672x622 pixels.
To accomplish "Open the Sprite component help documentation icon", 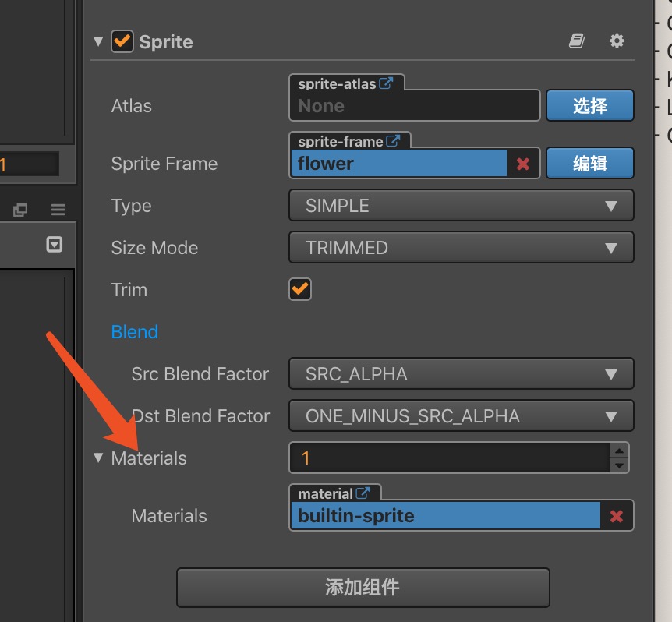I will (576, 41).
